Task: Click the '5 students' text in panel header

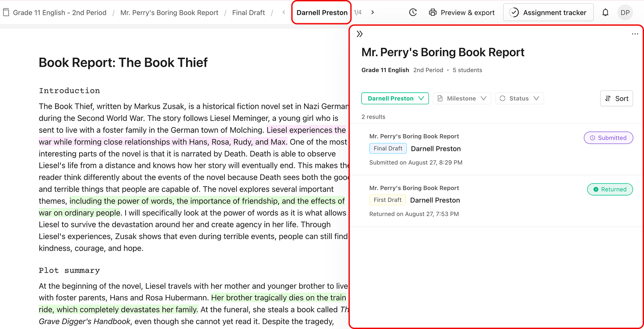Action: 467,70
